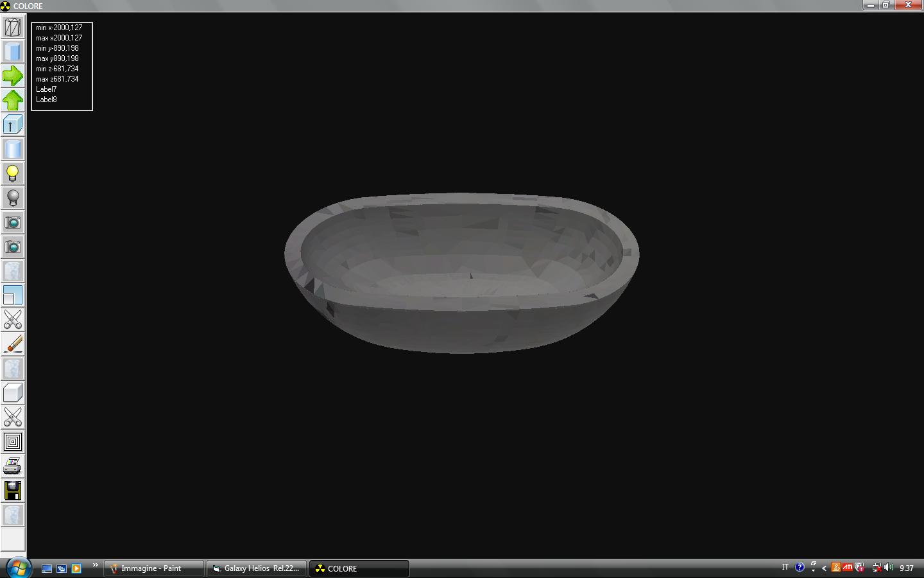Image resolution: width=924 pixels, height=578 pixels.
Task: Restore down the COLORE window
Action: (886, 5)
